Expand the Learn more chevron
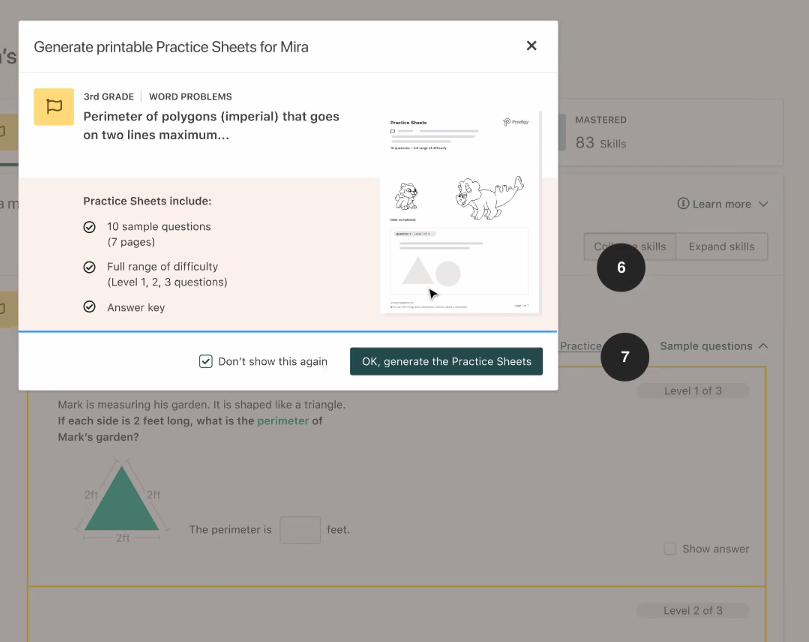809x642 pixels. (x=764, y=204)
